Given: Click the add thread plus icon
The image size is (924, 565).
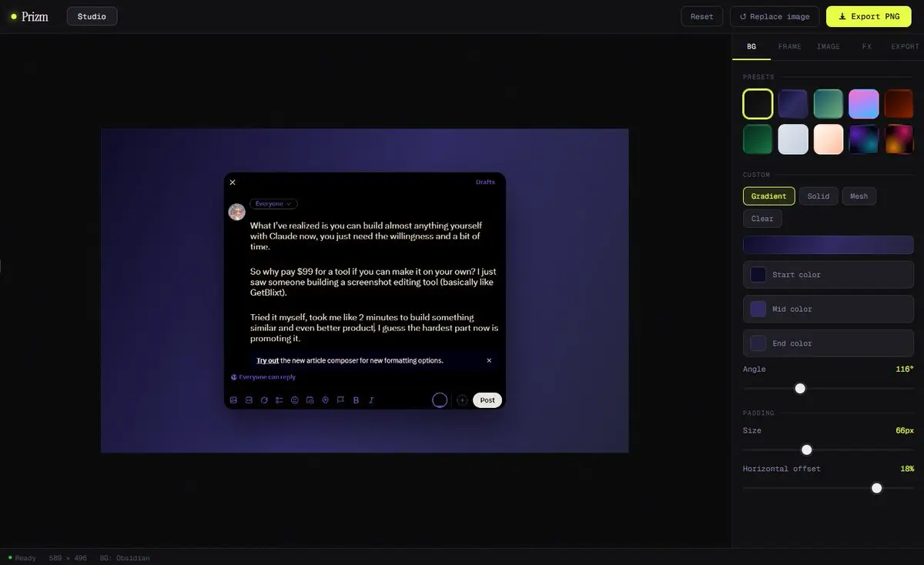Looking at the screenshot, I should click(462, 400).
